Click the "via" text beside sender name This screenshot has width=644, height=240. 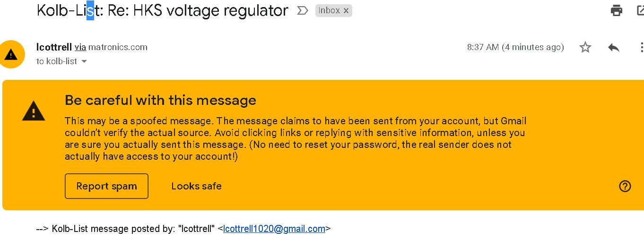click(80, 47)
